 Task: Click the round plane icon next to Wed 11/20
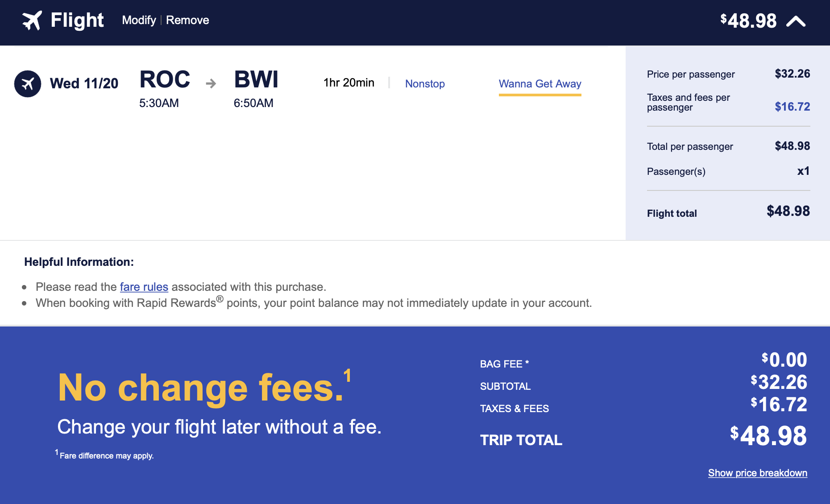click(x=28, y=84)
